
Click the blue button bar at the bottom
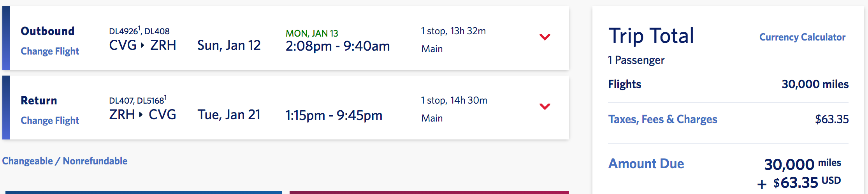click(x=143, y=192)
